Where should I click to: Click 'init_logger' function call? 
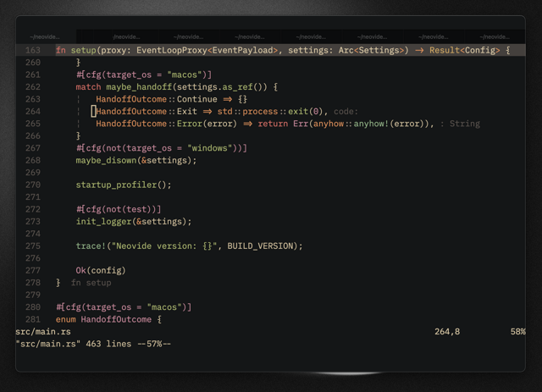tap(103, 222)
